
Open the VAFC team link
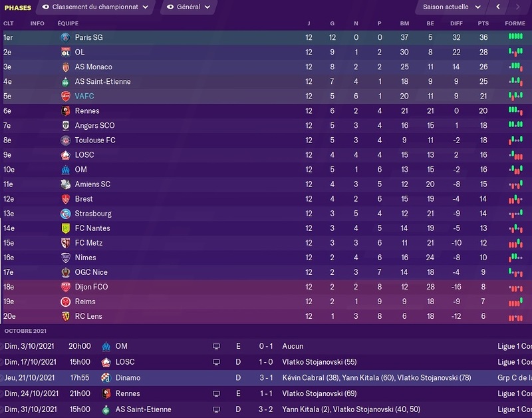[84, 97]
